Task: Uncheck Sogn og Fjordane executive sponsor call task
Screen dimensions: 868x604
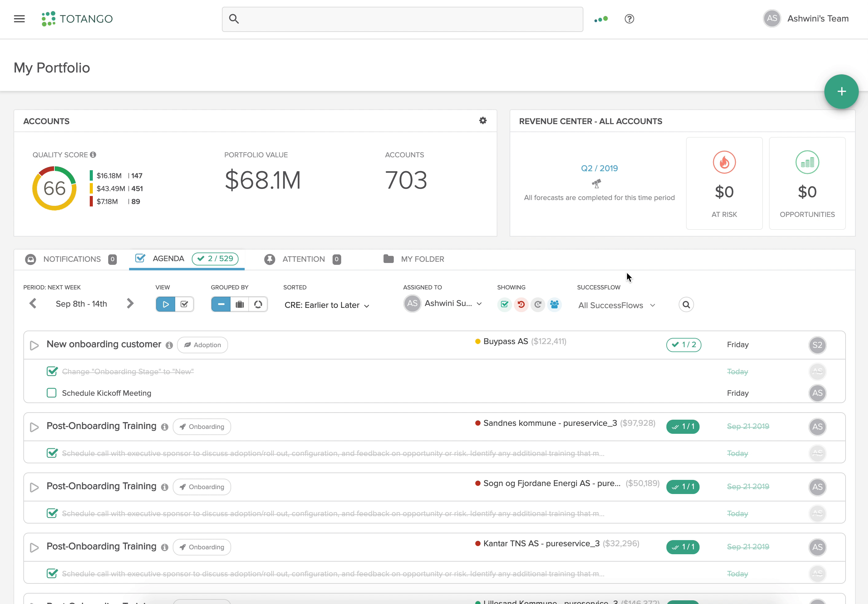Action: pos(52,513)
